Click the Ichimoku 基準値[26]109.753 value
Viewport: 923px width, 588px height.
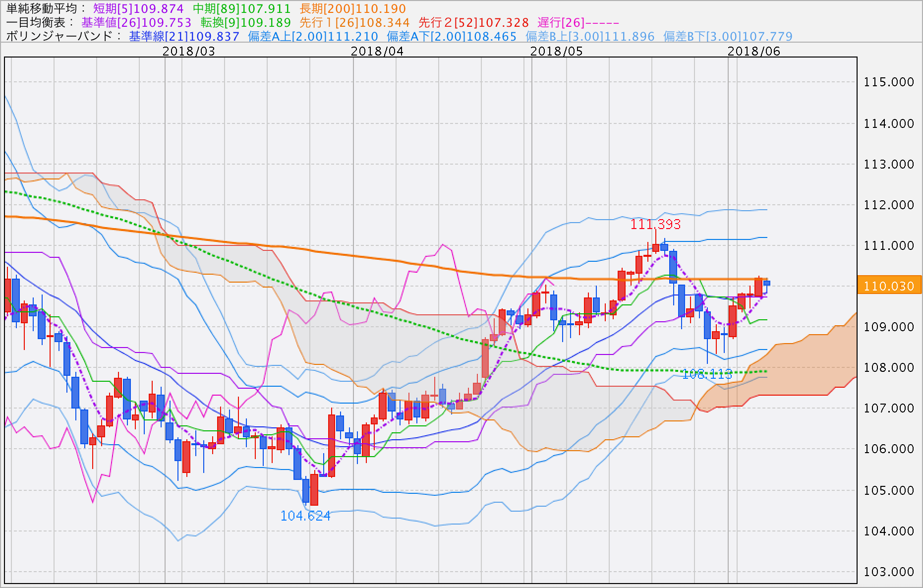click(x=136, y=22)
